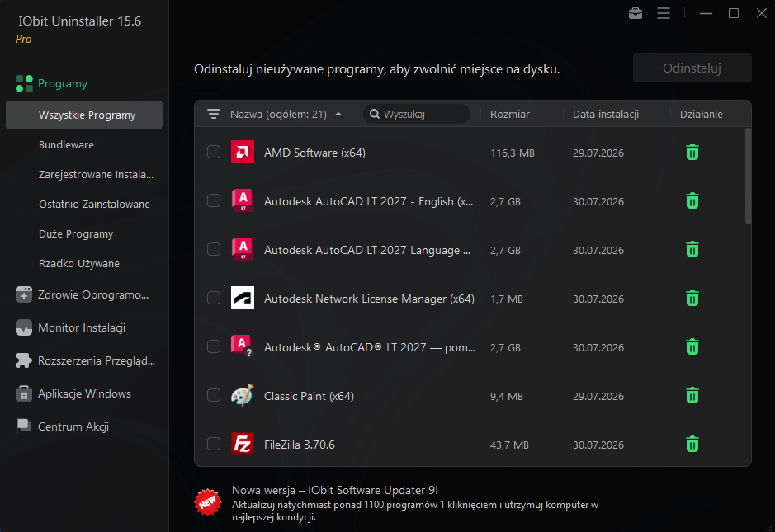Click trash icon for AutoCAD LT 2027 Language
This screenshot has height=532, width=775.
[x=692, y=249]
